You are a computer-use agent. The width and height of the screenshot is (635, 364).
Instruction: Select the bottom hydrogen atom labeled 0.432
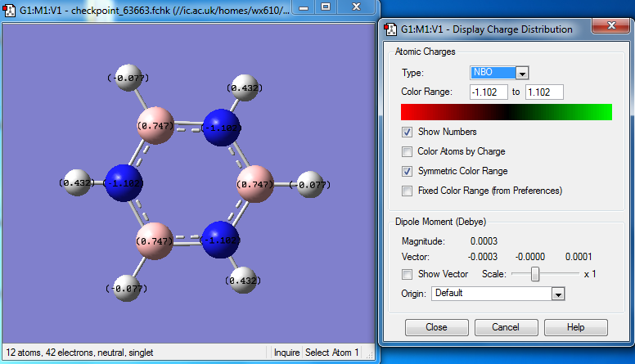pyautogui.click(x=243, y=281)
